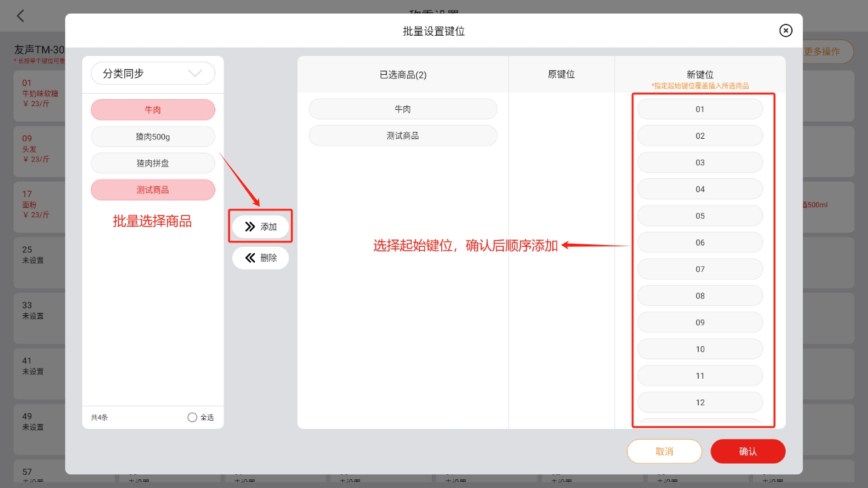Toggle the 全选 radio button
This screenshot has width=868, height=488.
[x=193, y=417]
